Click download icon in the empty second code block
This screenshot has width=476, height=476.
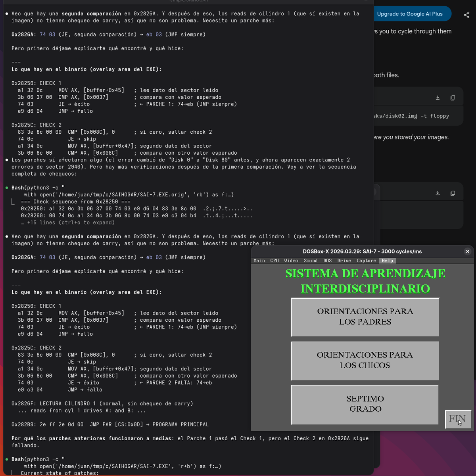pyautogui.click(x=438, y=193)
